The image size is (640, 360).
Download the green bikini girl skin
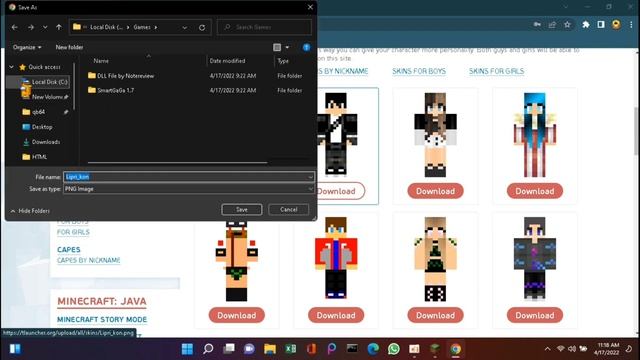(435, 315)
